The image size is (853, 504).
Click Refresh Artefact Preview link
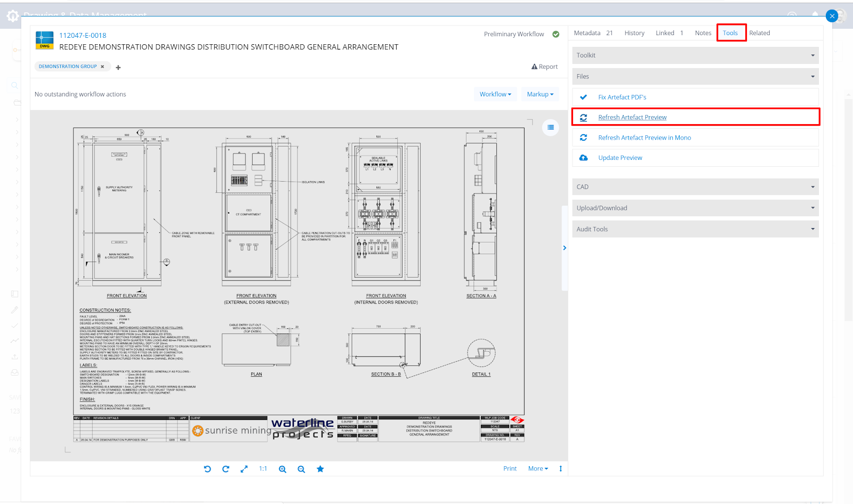[x=632, y=117]
